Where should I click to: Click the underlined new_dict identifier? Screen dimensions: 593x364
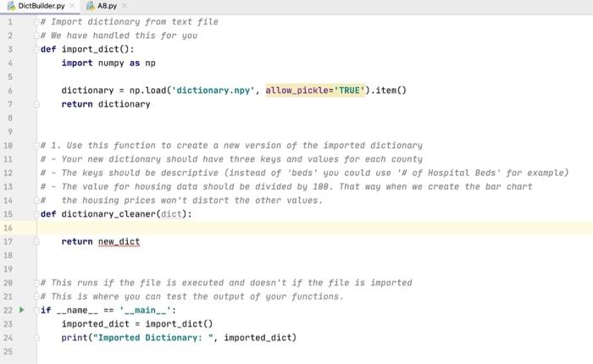click(x=119, y=241)
